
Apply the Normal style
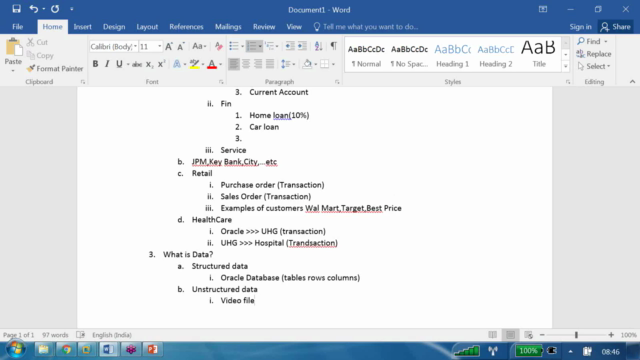coord(366,55)
